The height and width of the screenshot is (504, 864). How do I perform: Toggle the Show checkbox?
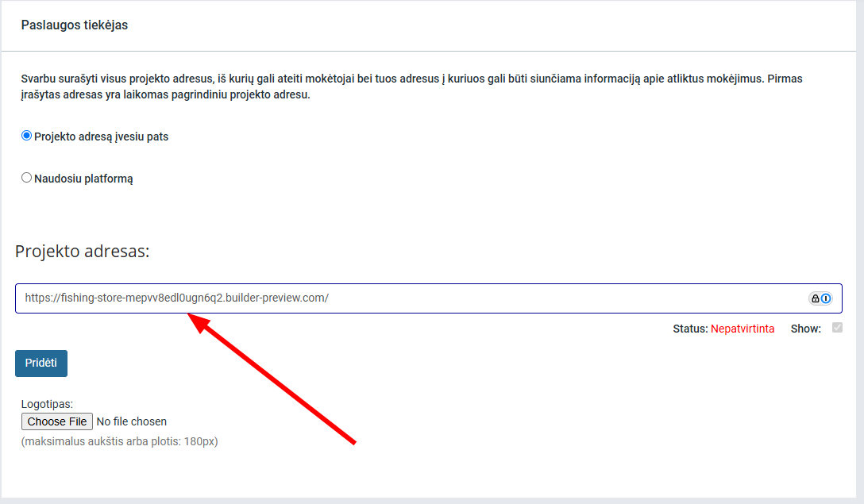836,328
